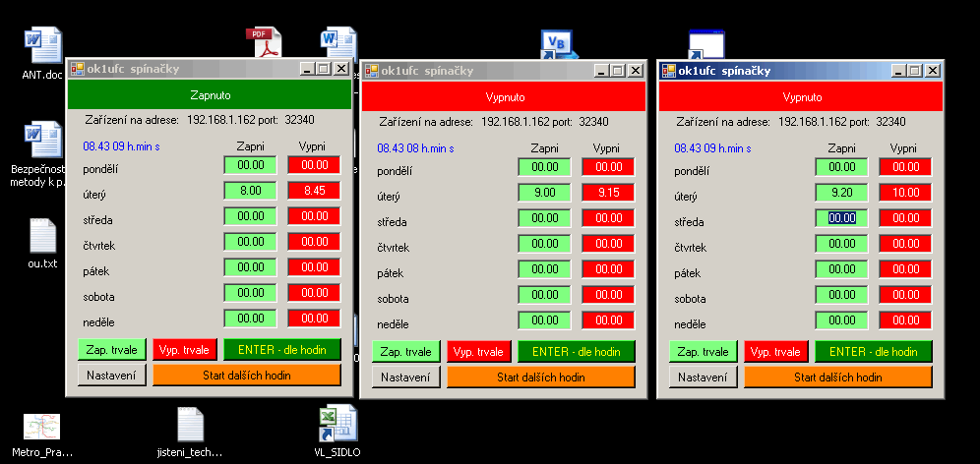Click the úterý Zapni field showing 9.20
This screenshot has width=980, height=464.
coord(841,193)
